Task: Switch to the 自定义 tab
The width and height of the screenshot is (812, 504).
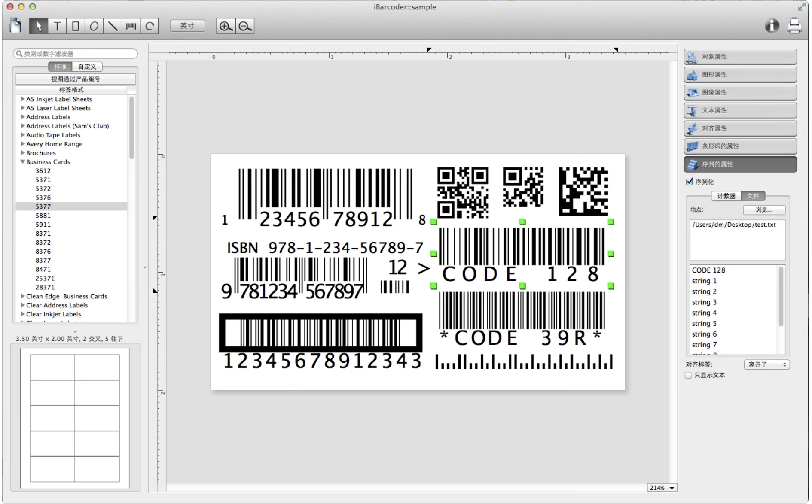Action: 87,67
